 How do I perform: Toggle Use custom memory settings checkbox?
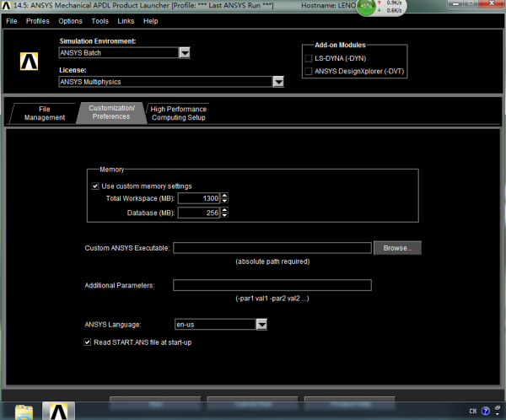pos(95,186)
